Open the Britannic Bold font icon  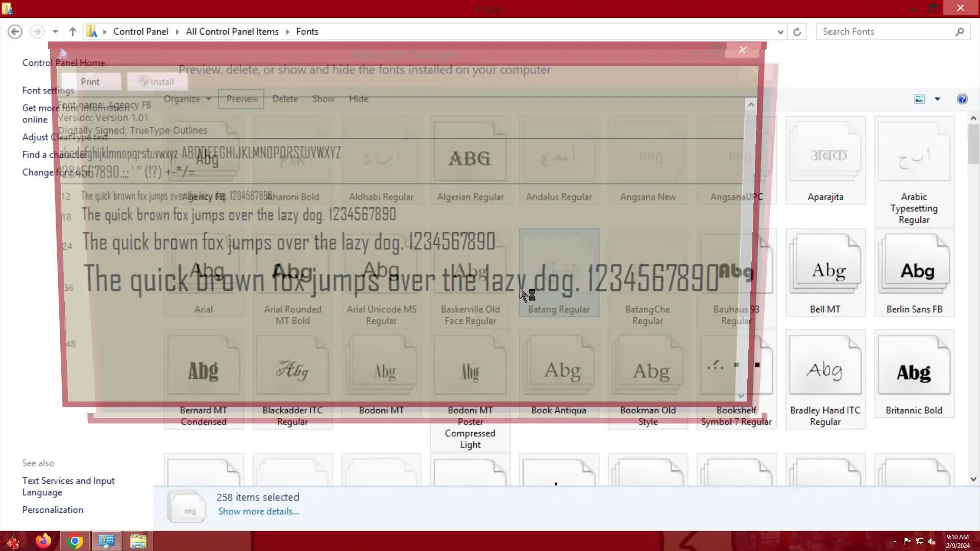[914, 366]
